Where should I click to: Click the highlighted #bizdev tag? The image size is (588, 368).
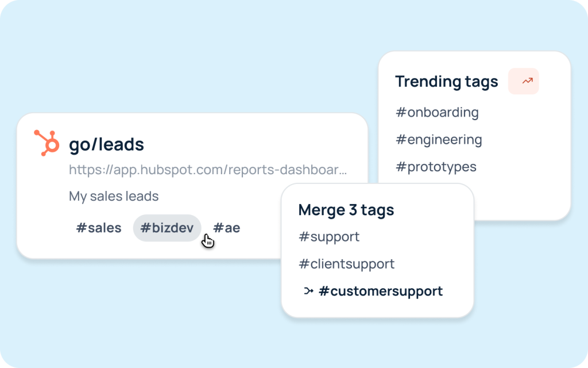coord(167,228)
